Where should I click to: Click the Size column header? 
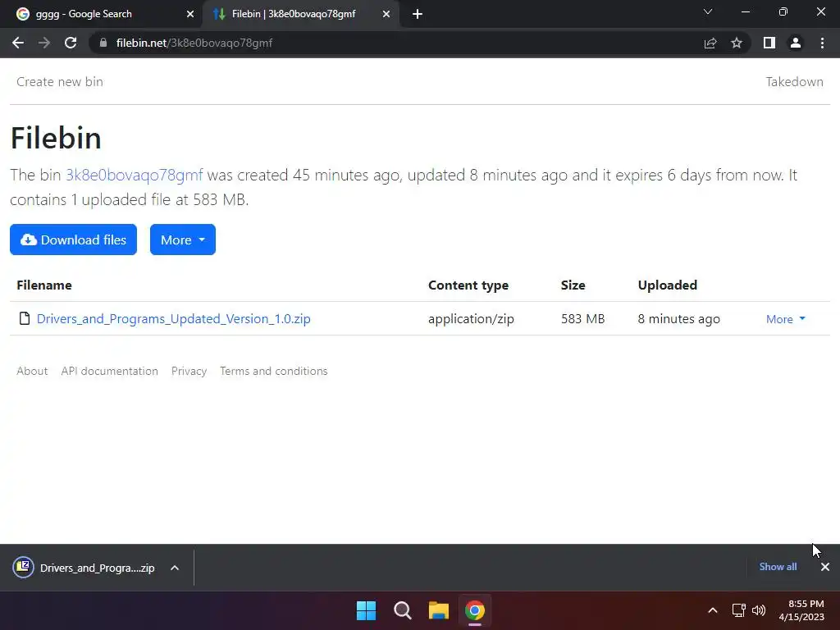573,285
